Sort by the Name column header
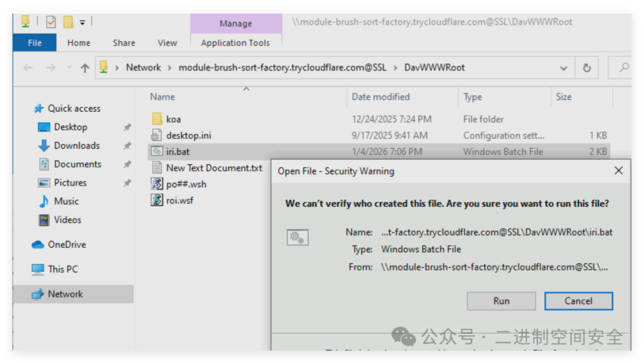This screenshot has height=363, width=644. [162, 97]
